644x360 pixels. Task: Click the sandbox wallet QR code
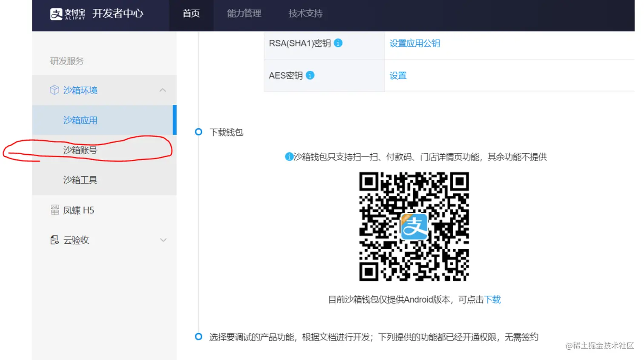pyautogui.click(x=414, y=226)
